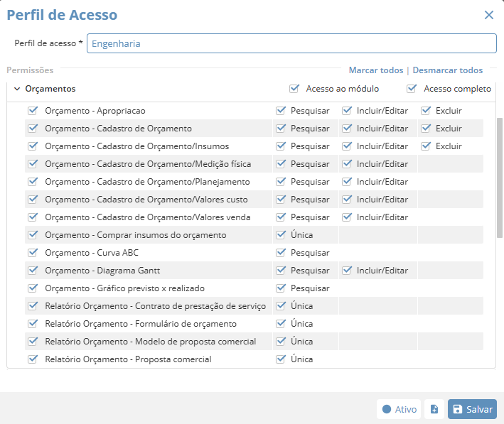Uncheck Excluir for Cadastro de Orçamento/Insumos

pyautogui.click(x=426, y=146)
